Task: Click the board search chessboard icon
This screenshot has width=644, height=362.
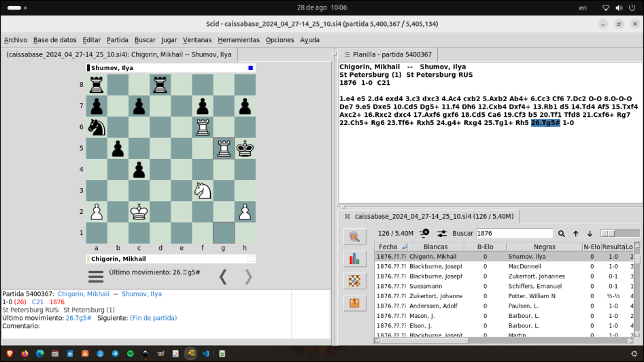Action: pos(354,280)
